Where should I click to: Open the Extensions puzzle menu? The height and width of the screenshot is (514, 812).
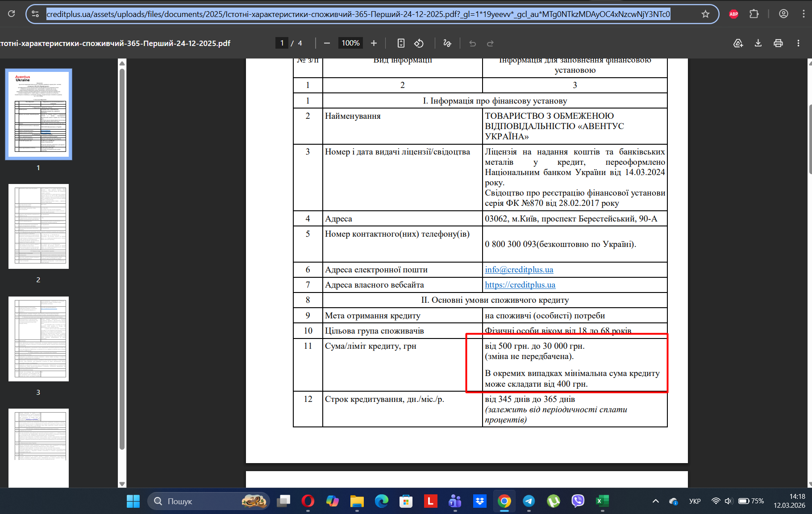754,14
